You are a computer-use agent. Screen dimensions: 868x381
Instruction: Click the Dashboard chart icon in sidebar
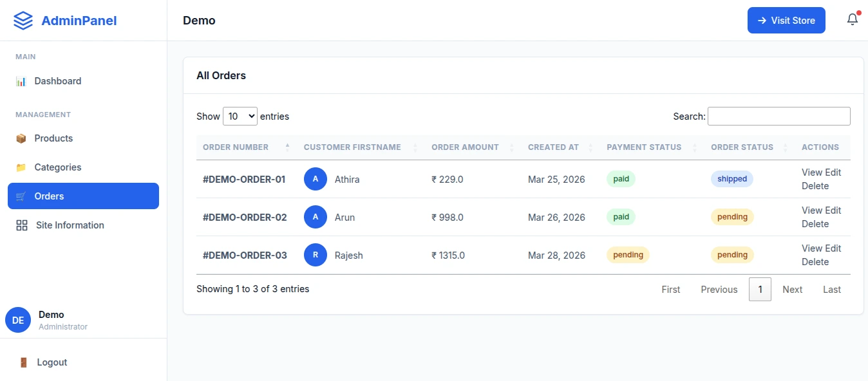click(21, 81)
